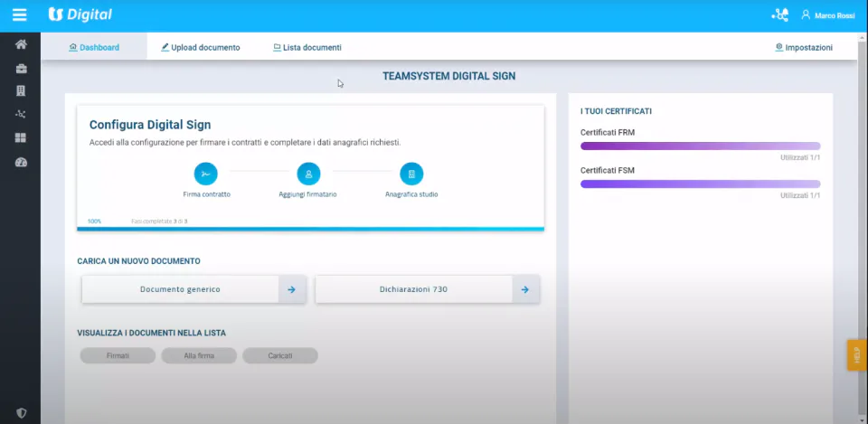The width and height of the screenshot is (868, 424).
Task: Click the TeamSystem Digital logo
Action: click(80, 15)
